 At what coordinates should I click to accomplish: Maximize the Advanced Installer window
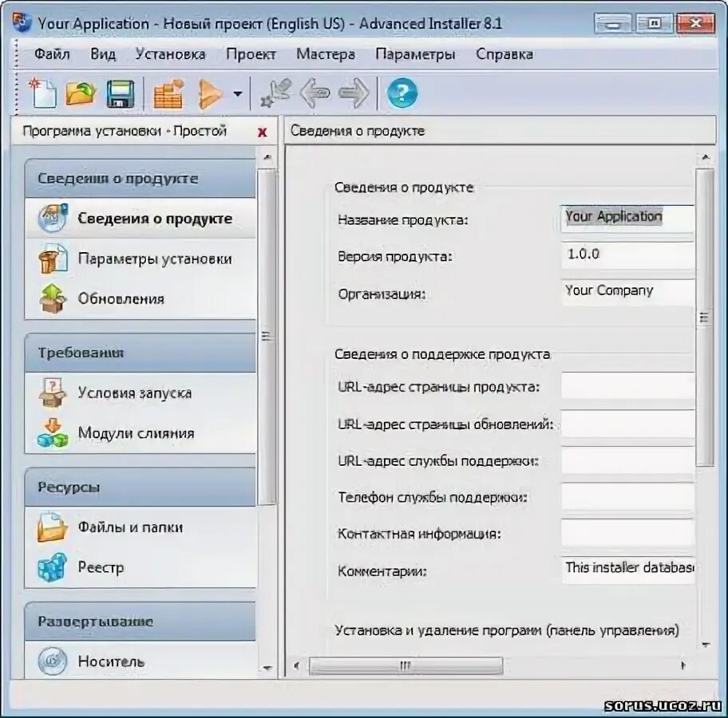[654, 23]
